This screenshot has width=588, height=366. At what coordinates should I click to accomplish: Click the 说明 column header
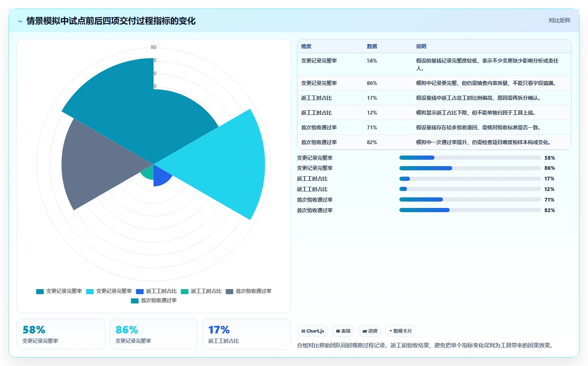click(421, 46)
